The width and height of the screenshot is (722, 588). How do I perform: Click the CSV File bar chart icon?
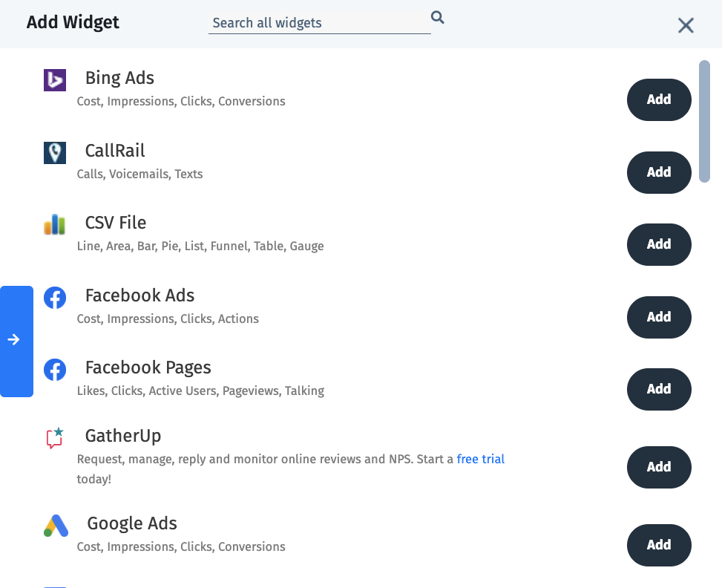(x=54, y=225)
